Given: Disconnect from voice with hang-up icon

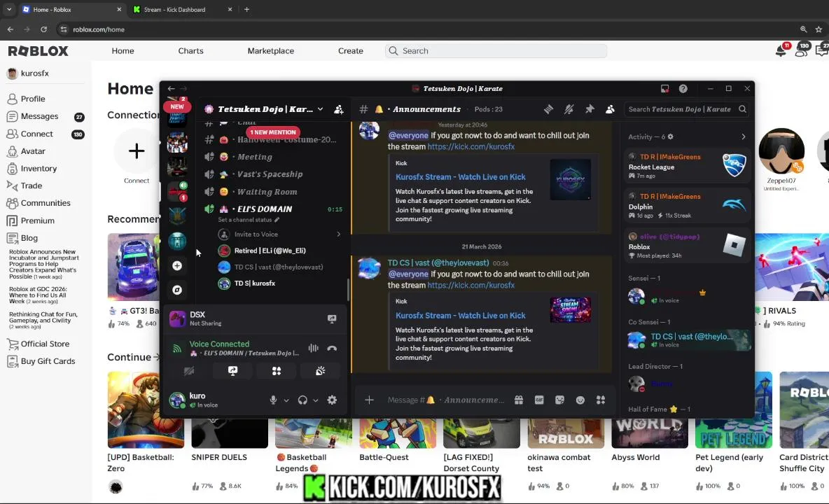Looking at the screenshot, I should (332, 348).
